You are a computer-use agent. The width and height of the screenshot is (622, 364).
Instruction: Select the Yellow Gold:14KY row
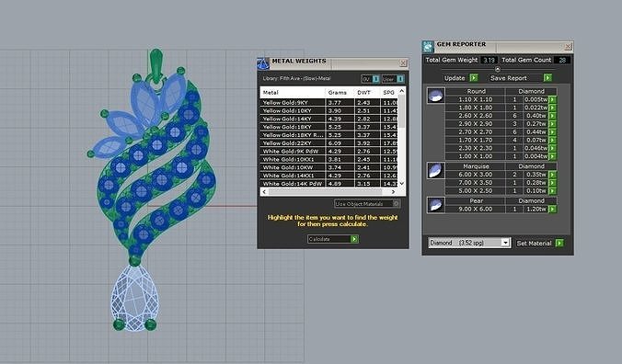(328, 119)
